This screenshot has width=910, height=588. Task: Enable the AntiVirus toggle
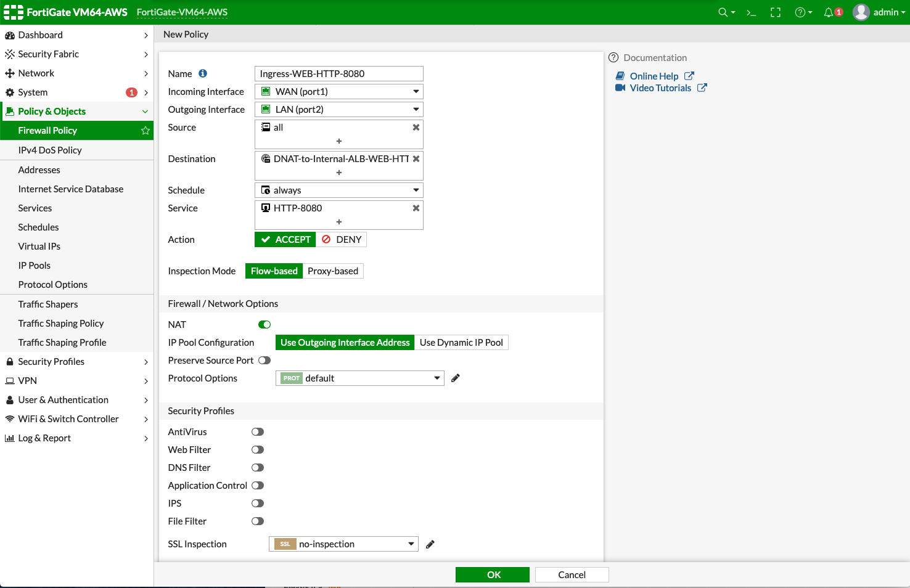point(258,432)
